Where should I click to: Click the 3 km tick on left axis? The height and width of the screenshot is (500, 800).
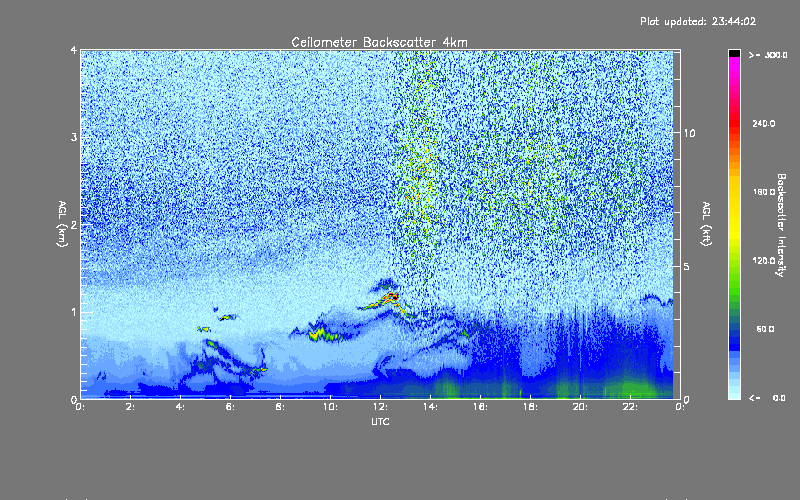[x=74, y=137]
